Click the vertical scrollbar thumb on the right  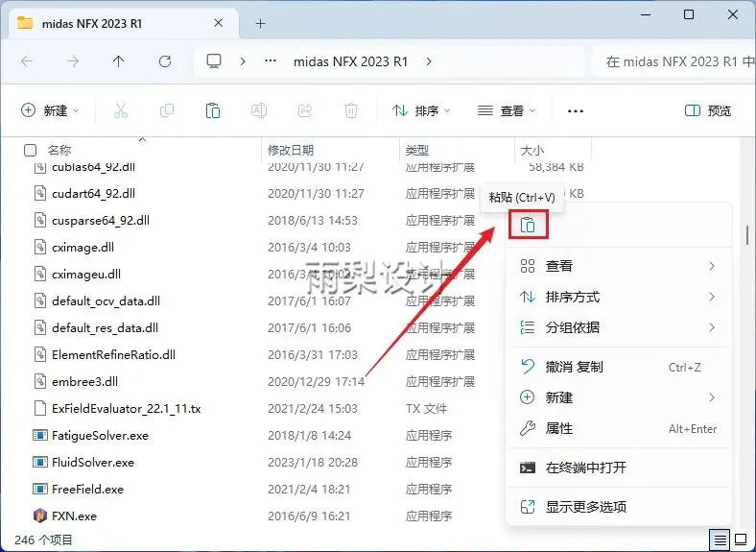(x=747, y=234)
